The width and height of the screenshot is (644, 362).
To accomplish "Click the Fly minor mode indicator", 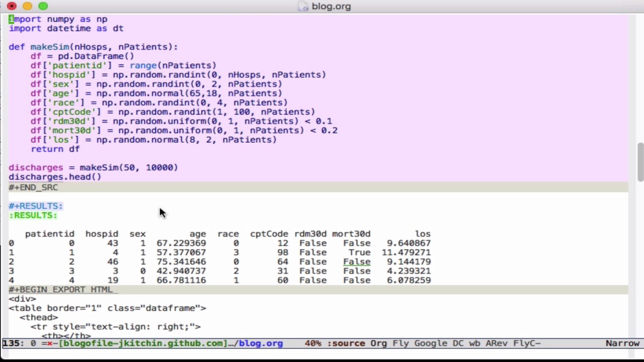I will coord(400,343).
